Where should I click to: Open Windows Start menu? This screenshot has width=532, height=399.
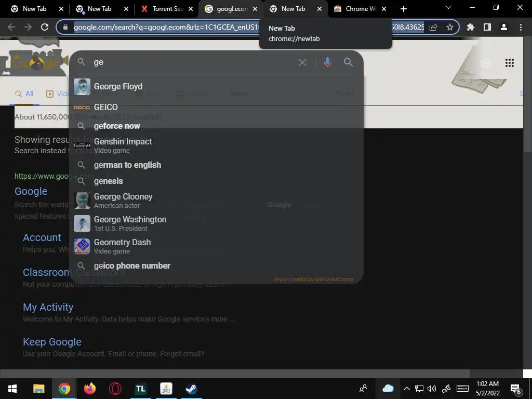tap(12, 389)
